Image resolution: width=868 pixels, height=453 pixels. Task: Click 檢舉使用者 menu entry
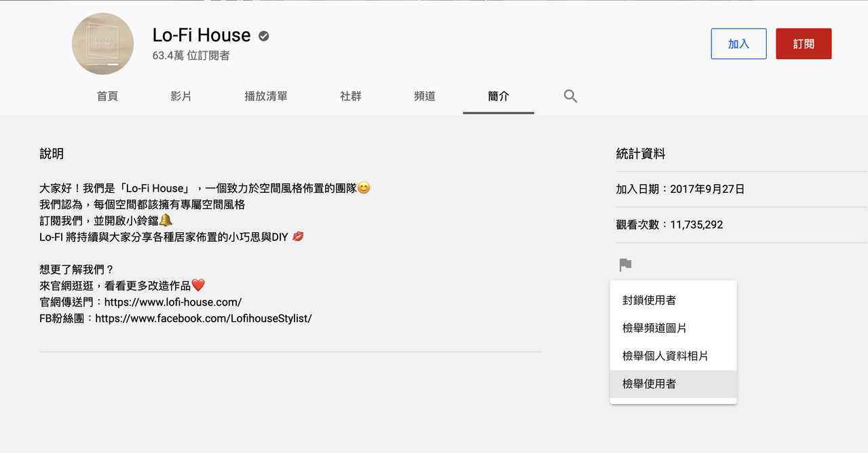[673, 384]
